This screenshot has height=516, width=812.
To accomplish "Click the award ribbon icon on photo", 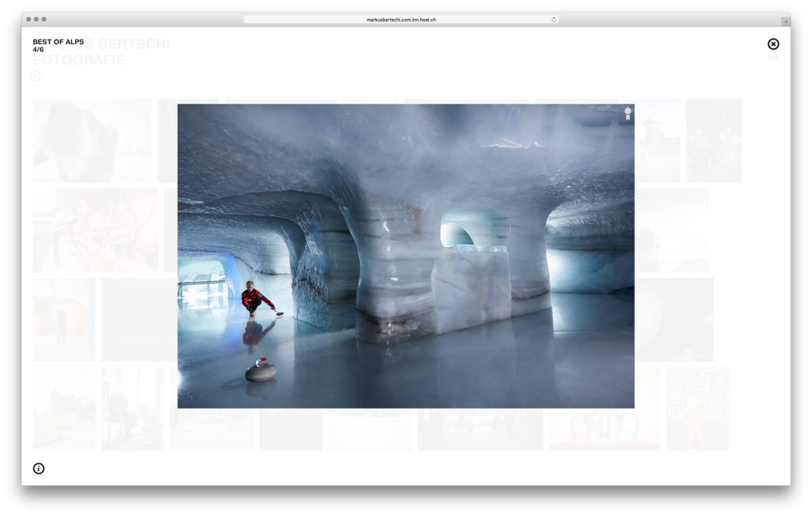I will point(628,113).
